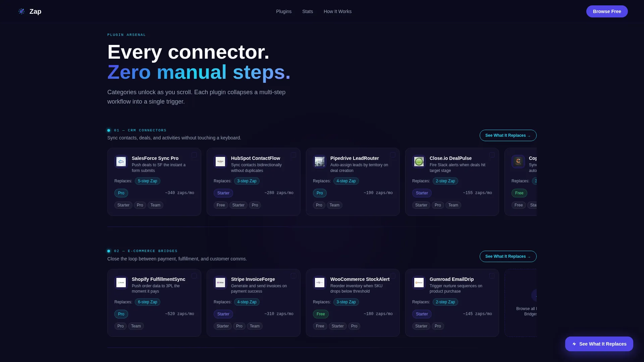Viewport: 644px width, 362px height.
Task: Select the Pipedrive LeadRouter checkbox
Action: [393, 155]
